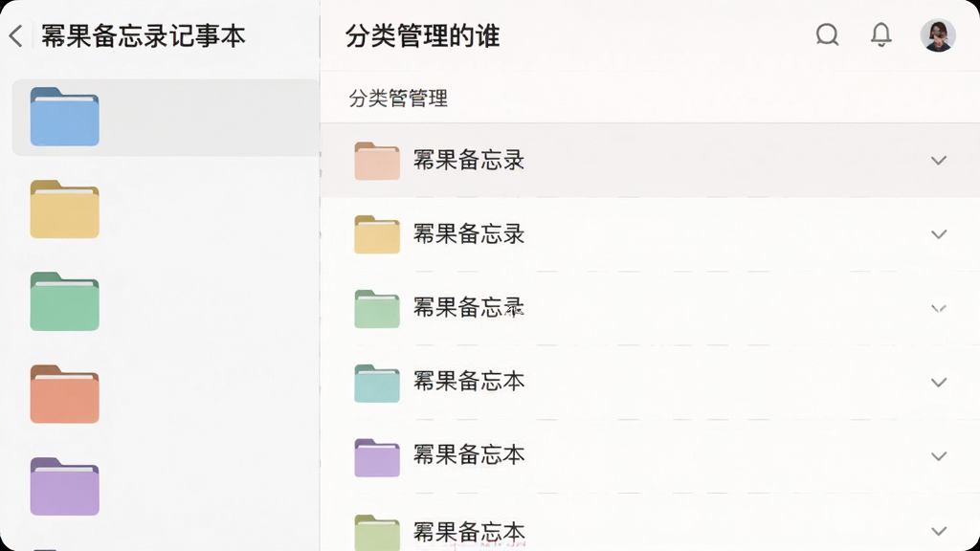980x551 pixels.
Task: Click the 幂果备忘录记事本 sidebar title
Action: click(x=144, y=35)
